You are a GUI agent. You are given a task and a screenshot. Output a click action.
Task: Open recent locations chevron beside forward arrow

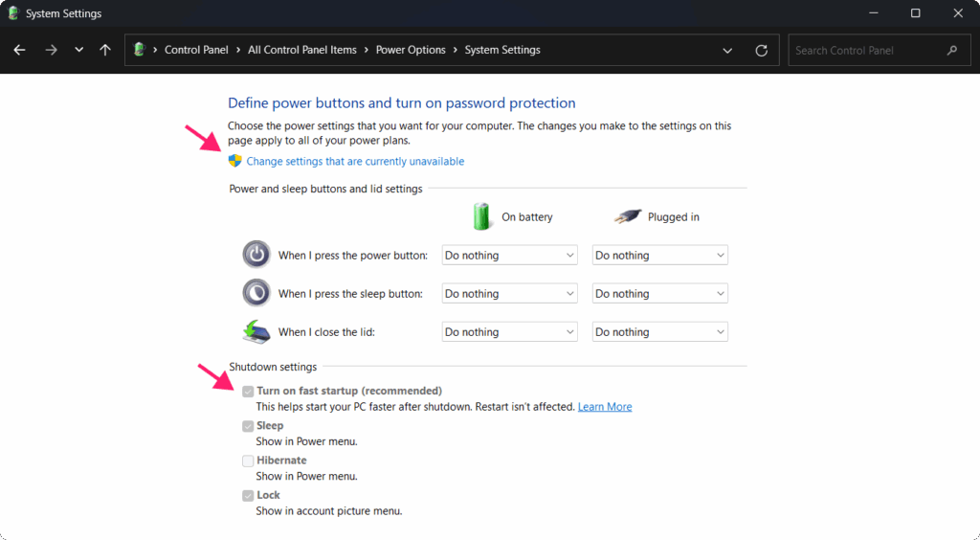click(x=78, y=50)
